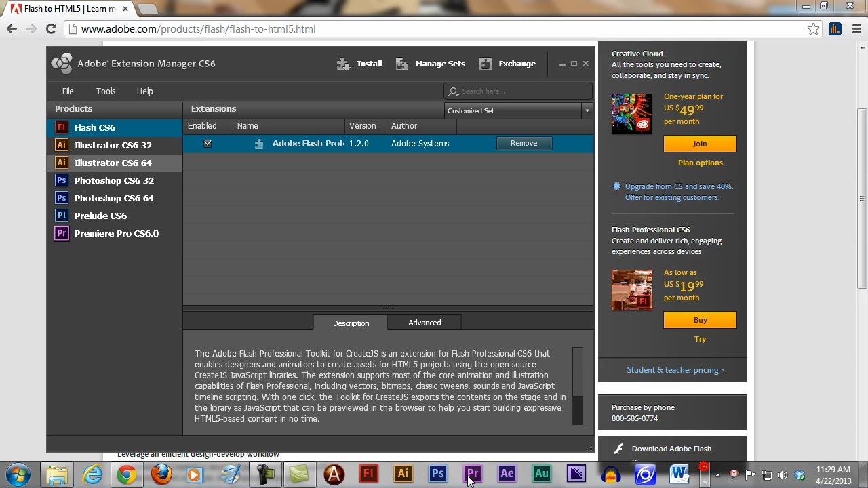Open Adobe Illustrator from the taskbar
This screenshot has height=488, width=868.
point(403,474)
